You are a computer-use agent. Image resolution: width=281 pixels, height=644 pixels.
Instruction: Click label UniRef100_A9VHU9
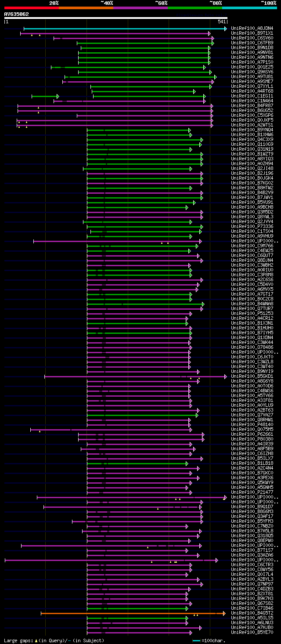click(252, 236)
